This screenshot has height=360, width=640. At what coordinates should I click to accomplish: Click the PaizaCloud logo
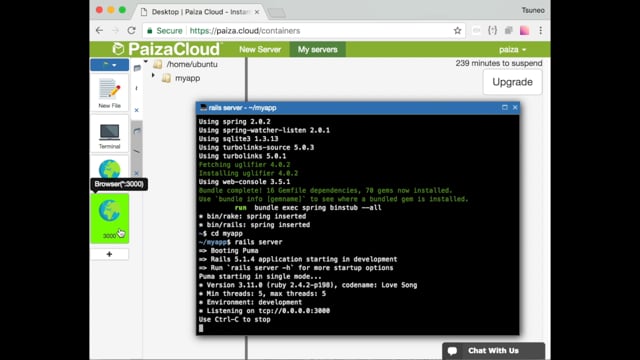tap(167, 49)
